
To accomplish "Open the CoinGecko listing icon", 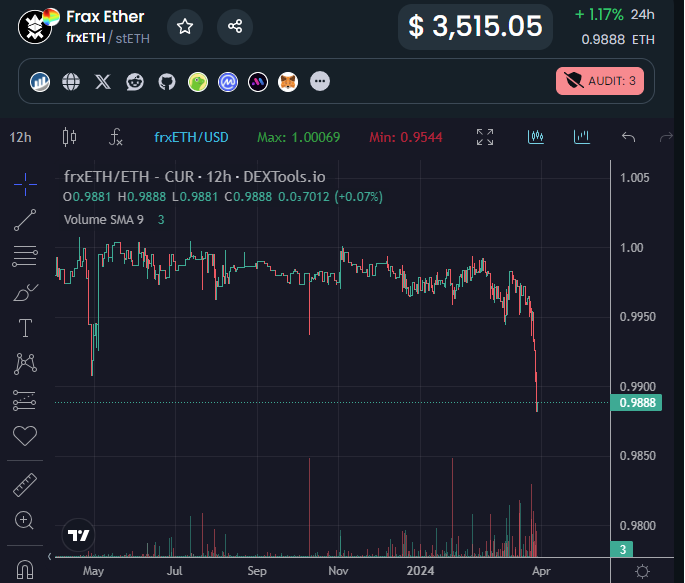I will coord(198,82).
